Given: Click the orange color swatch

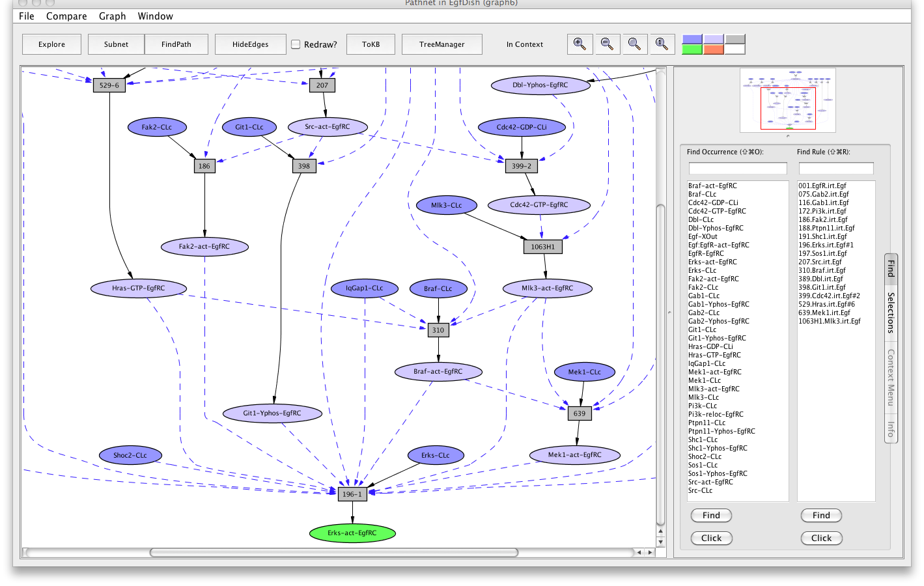Looking at the screenshot, I should click(x=714, y=49).
